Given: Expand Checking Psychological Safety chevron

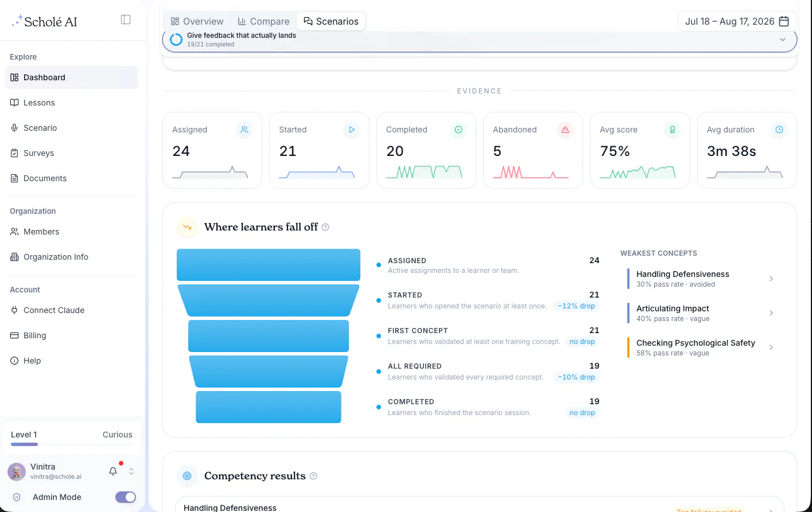Looking at the screenshot, I should coord(771,347).
